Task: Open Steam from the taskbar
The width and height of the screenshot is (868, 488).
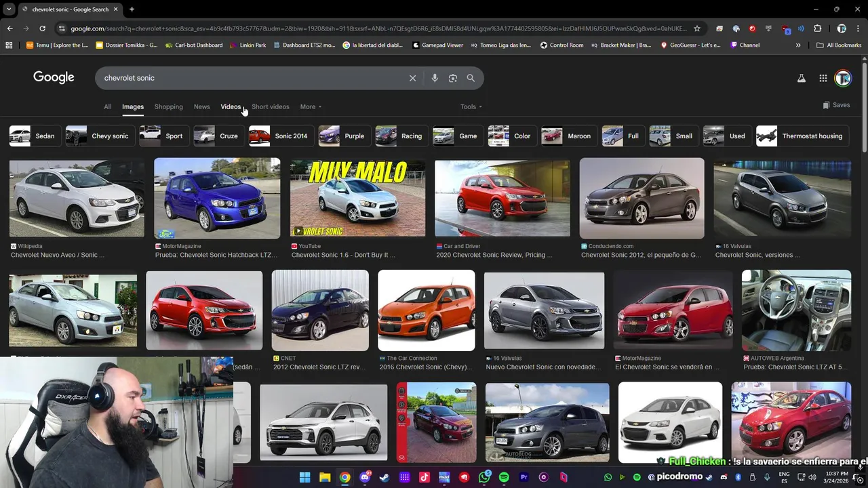Action: click(384, 477)
